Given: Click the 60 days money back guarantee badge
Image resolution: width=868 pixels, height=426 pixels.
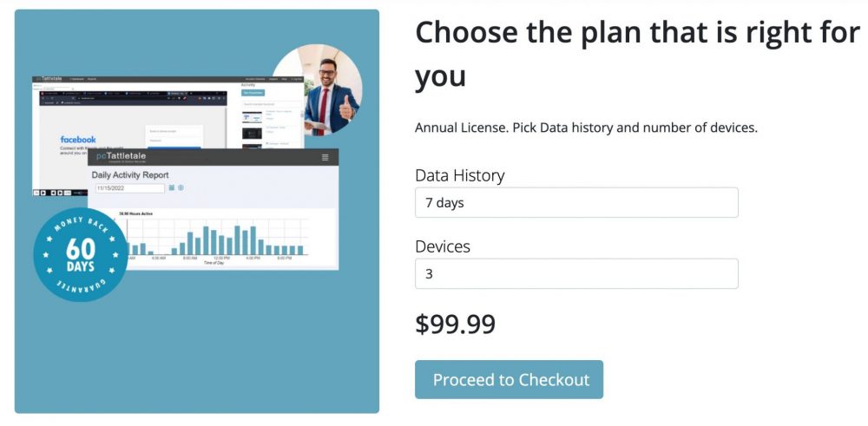Looking at the screenshot, I should coord(81,255).
